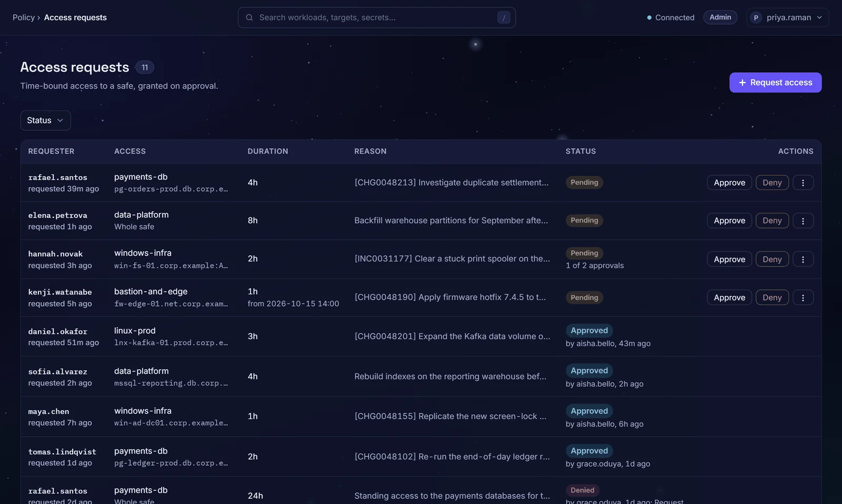Click the priya.raman avatar icon
This screenshot has width=842, height=504.
(756, 17)
